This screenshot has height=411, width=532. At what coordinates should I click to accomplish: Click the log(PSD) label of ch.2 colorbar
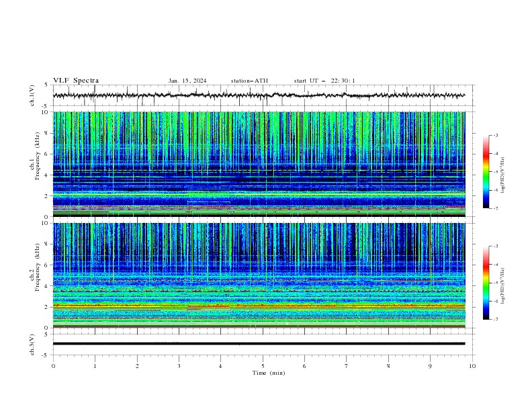pyautogui.click(x=502, y=286)
